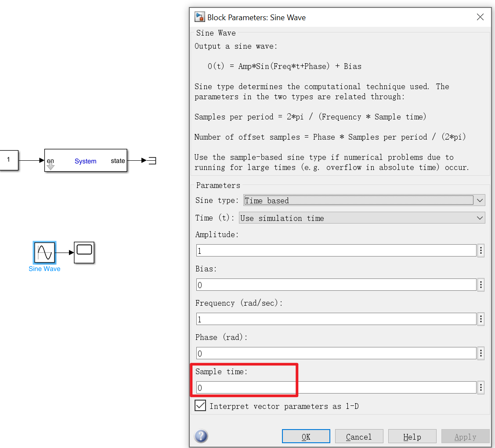Select the Sine Wave block icon
495x448 pixels.
click(x=44, y=252)
